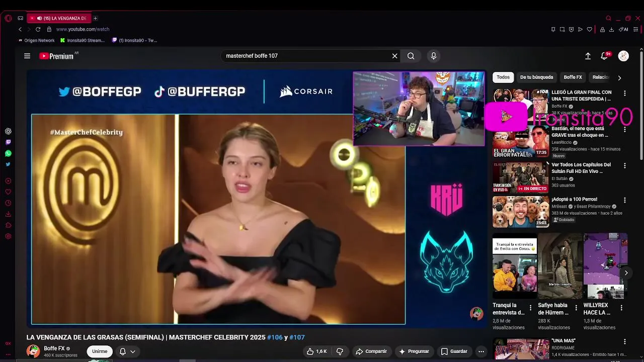Open the YouTube create upload icon
The image size is (644, 362).
[588, 56]
